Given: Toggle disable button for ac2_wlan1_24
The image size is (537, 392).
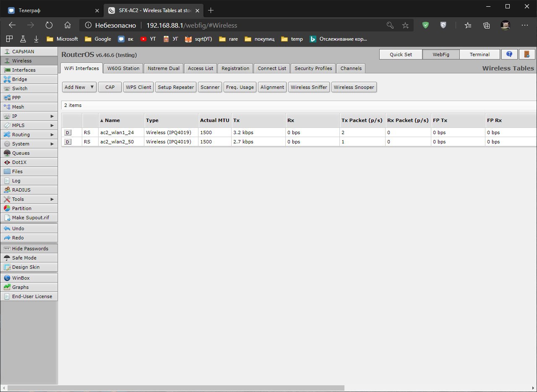Looking at the screenshot, I should pyautogui.click(x=68, y=132).
